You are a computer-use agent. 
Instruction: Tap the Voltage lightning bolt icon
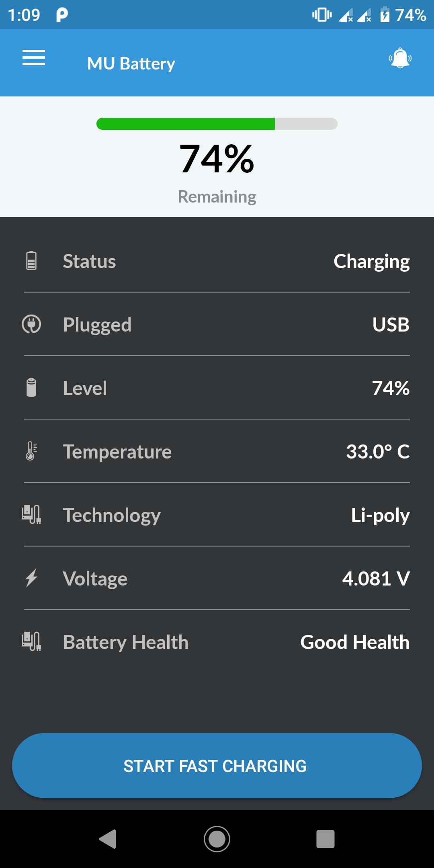coord(31,578)
